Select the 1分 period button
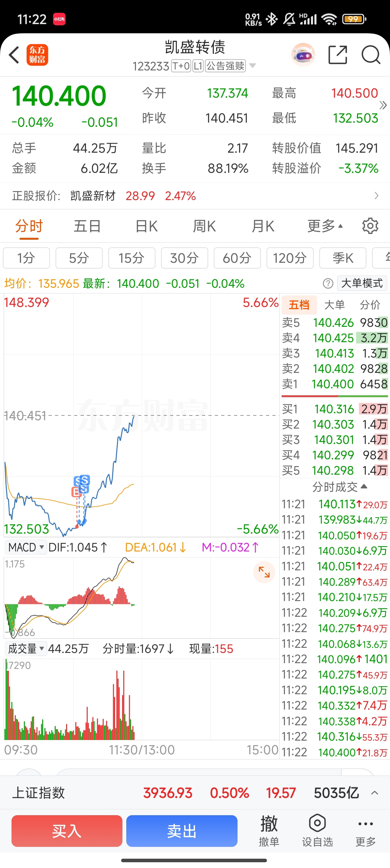The height and width of the screenshot is (868, 390). point(26,258)
